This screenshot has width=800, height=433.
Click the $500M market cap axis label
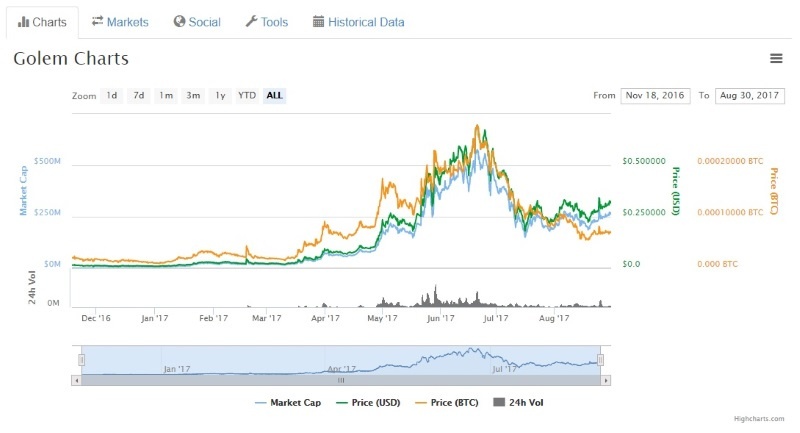47,161
